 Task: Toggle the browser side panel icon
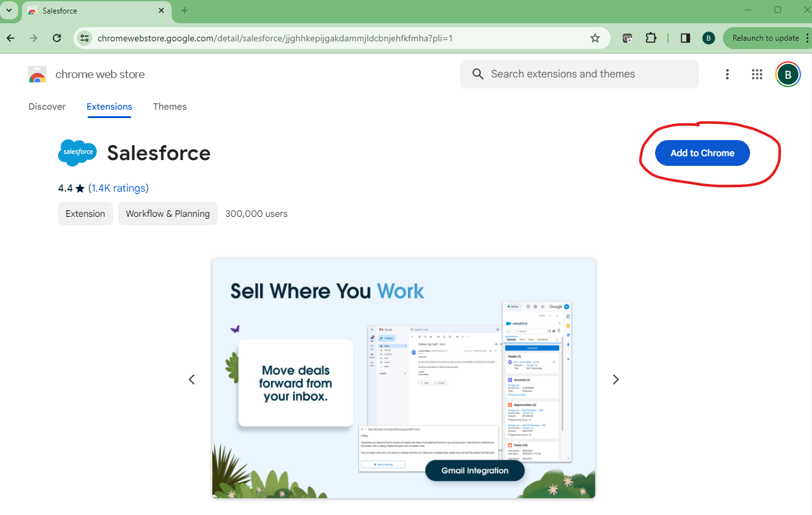pyautogui.click(x=685, y=38)
